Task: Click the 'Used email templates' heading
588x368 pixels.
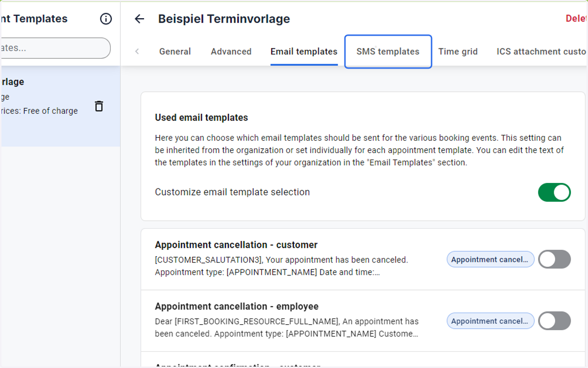Action: [x=201, y=118]
